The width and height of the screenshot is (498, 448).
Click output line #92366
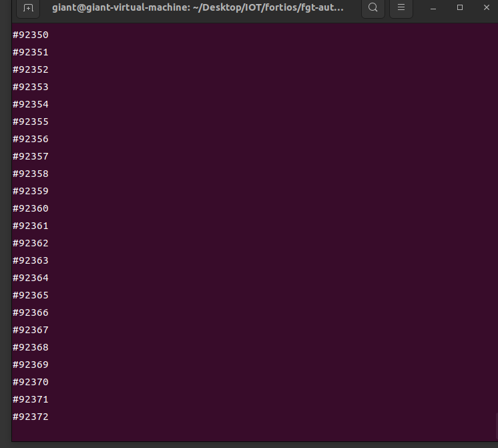pyautogui.click(x=31, y=313)
